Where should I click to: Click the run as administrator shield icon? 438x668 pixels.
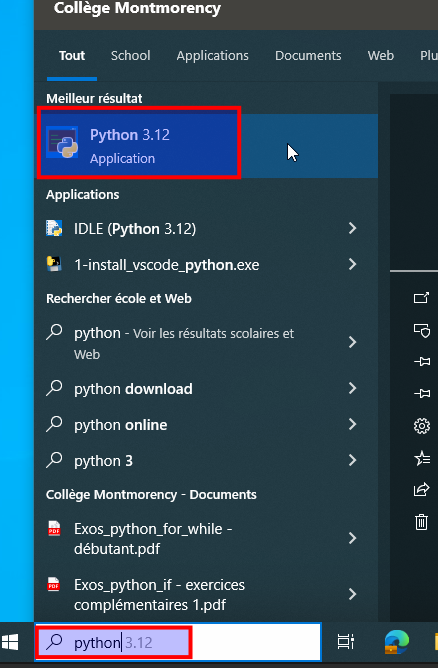coord(421,330)
